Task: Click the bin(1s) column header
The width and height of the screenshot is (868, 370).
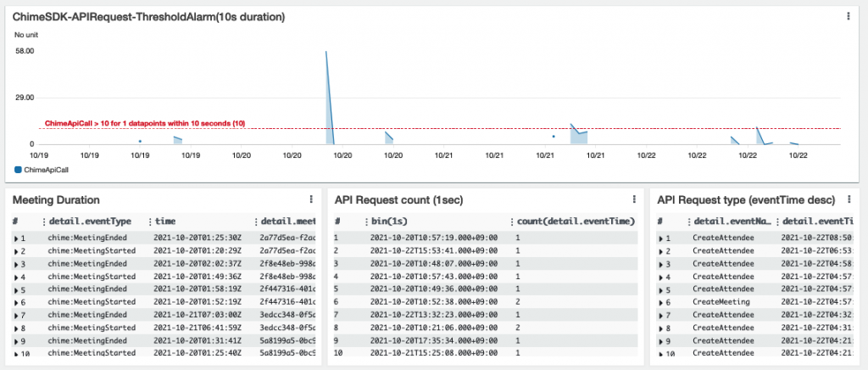Action: click(x=390, y=221)
